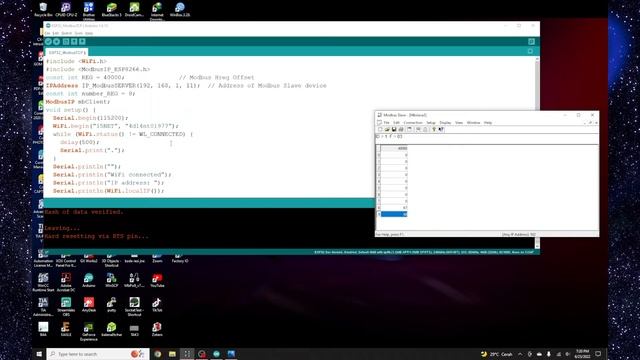
Task: Select the BlueStacks 5 desktop icon
Action: point(111,9)
